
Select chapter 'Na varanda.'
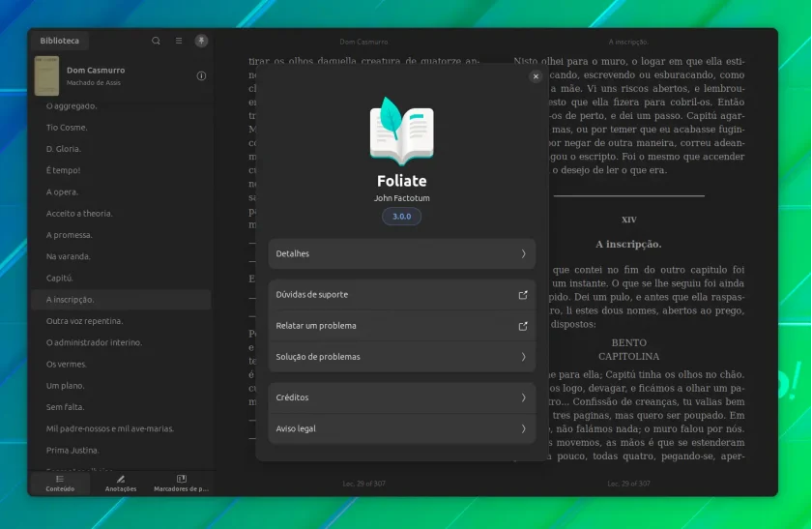pyautogui.click(x=121, y=256)
